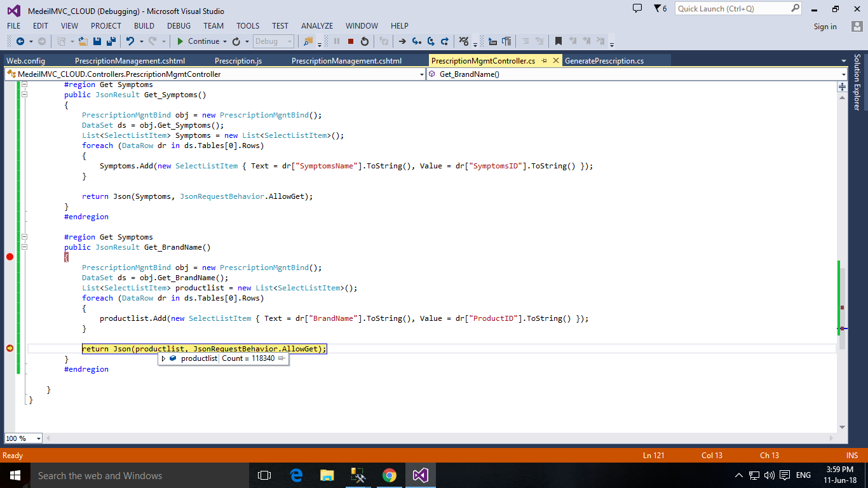
Task: Save the current file with the floppy icon
Action: (x=97, y=41)
